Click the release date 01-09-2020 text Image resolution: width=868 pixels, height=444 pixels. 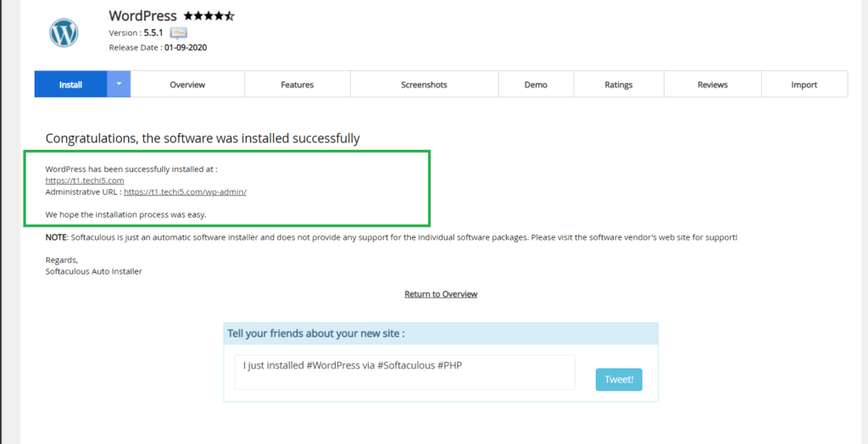click(186, 47)
